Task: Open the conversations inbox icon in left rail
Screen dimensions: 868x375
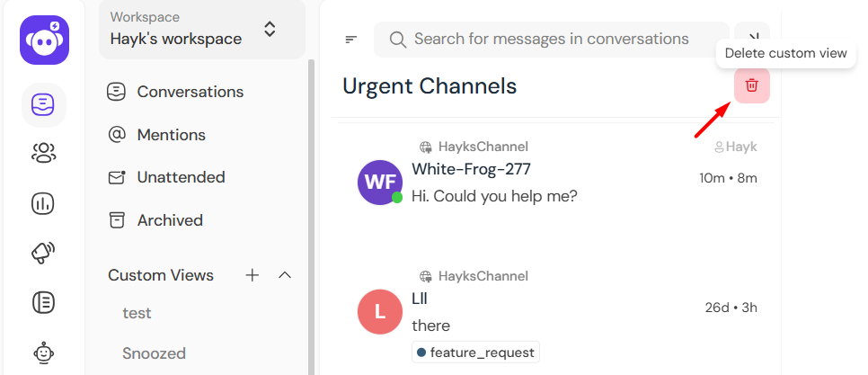Action: [44, 104]
